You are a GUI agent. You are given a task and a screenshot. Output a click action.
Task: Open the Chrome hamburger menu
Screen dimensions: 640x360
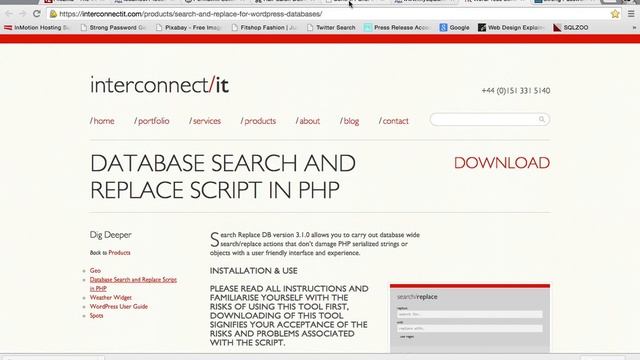pos(631,14)
